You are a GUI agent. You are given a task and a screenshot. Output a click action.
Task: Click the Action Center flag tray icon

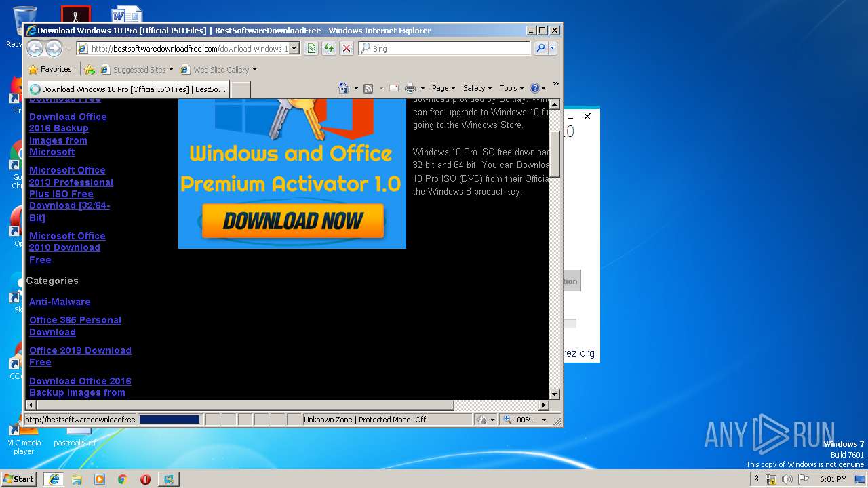[x=804, y=479]
